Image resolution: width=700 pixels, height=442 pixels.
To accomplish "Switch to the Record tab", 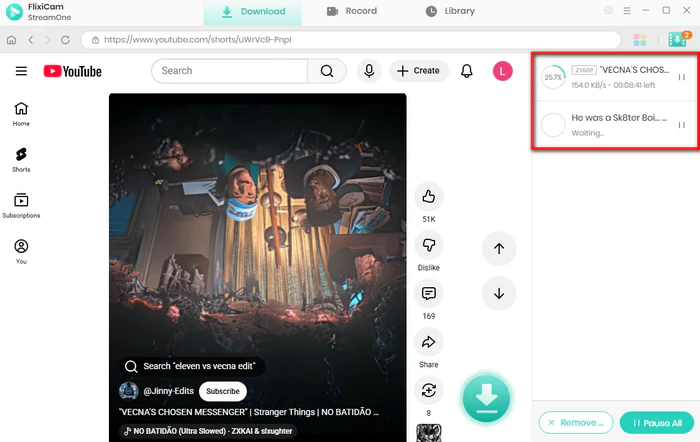I will click(352, 11).
